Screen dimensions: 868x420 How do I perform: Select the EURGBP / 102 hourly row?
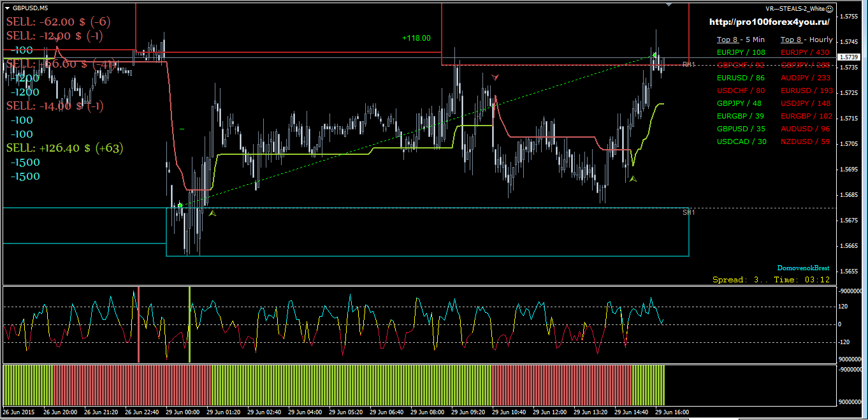click(x=807, y=116)
